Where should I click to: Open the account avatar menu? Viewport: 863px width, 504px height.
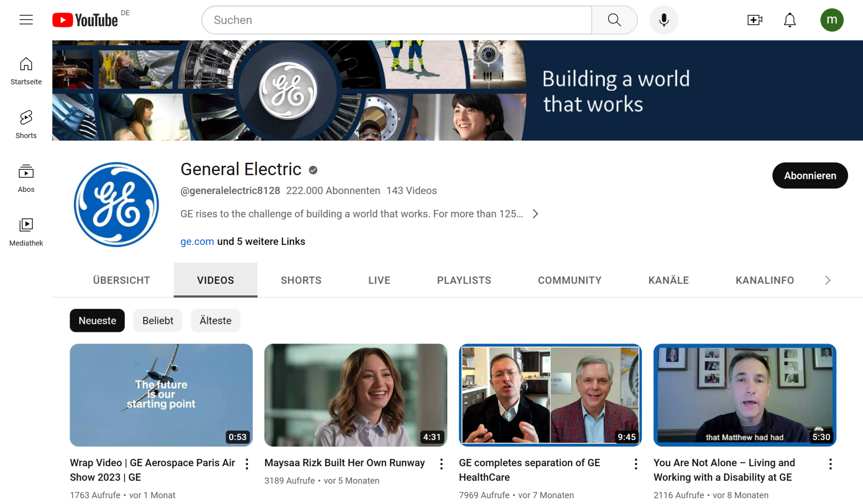click(832, 20)
